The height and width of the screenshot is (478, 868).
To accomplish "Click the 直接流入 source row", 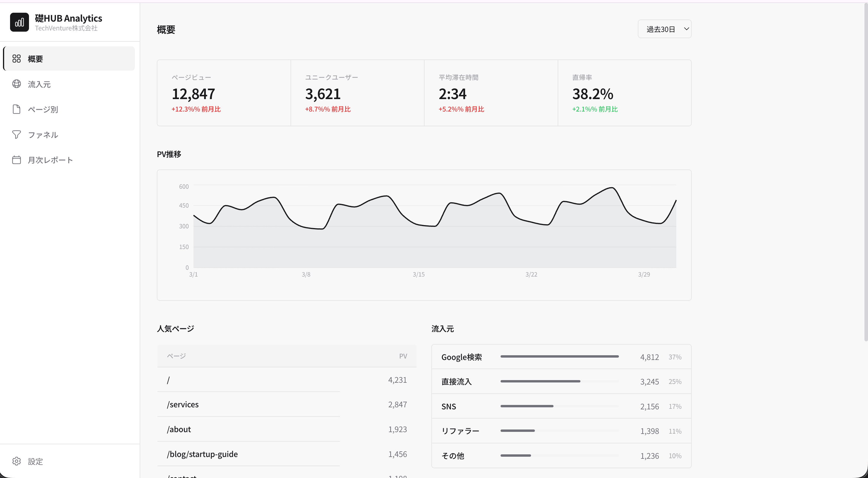I will tap(456, 381).
